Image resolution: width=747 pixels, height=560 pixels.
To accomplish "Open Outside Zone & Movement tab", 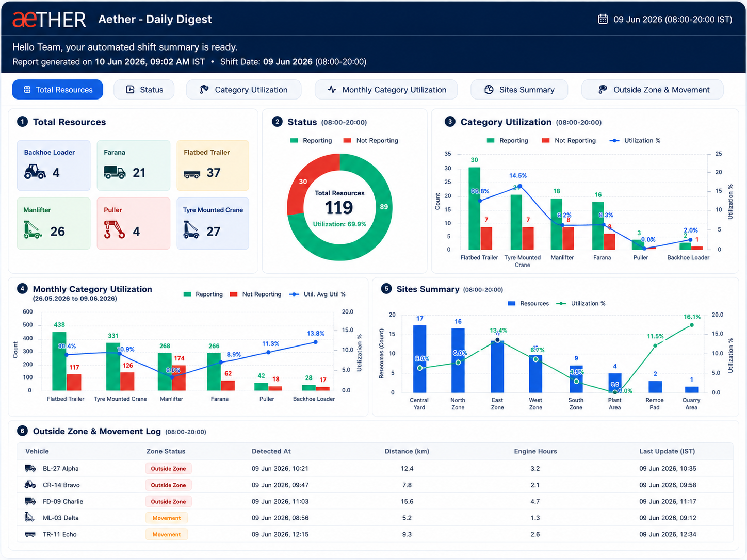I will click(x=653, y=90).
